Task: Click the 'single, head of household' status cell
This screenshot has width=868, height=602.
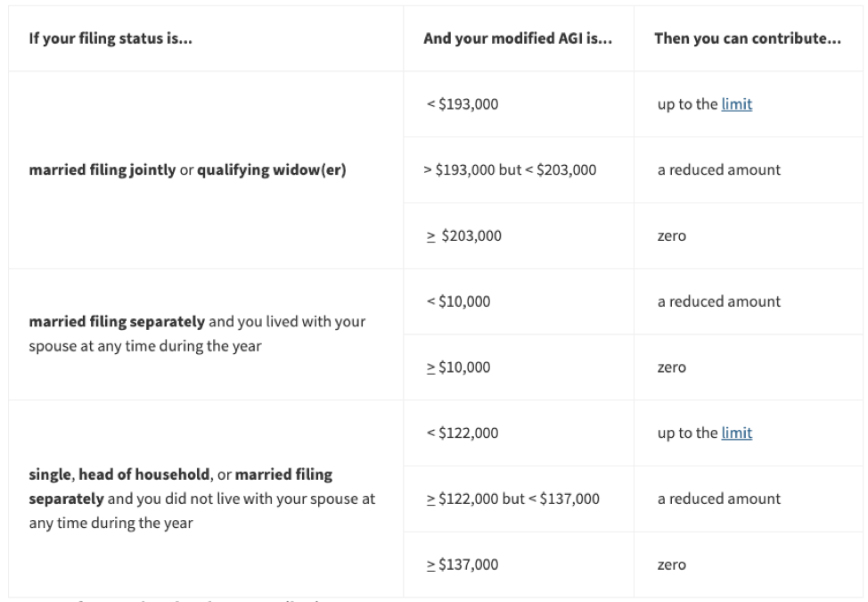Action: click(x=206, y=499)
